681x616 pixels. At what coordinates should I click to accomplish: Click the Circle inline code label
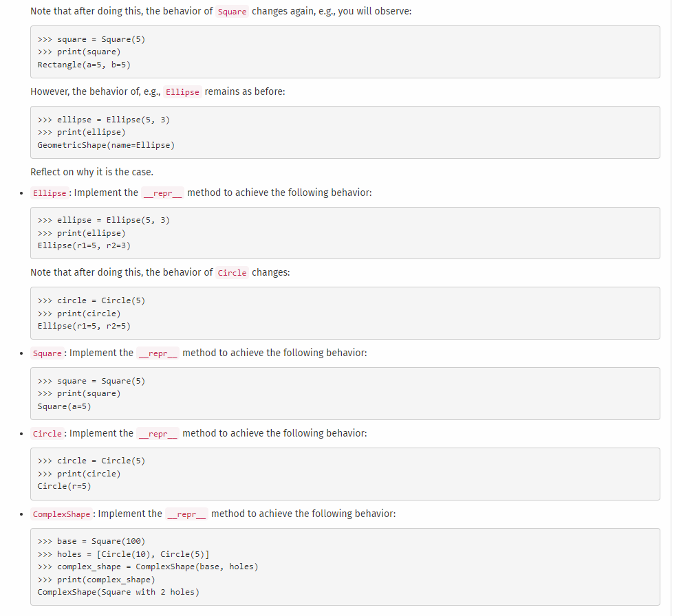[232, 272]
